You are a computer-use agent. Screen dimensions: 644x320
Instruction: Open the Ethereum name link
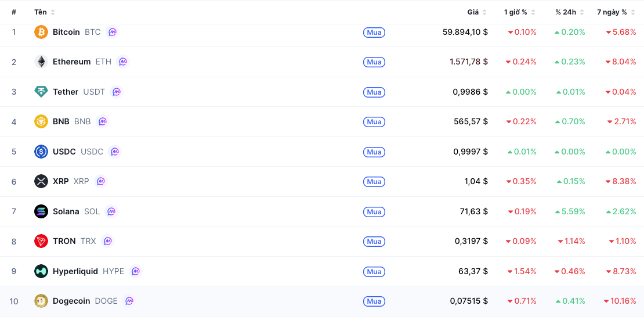pos(71,62)
